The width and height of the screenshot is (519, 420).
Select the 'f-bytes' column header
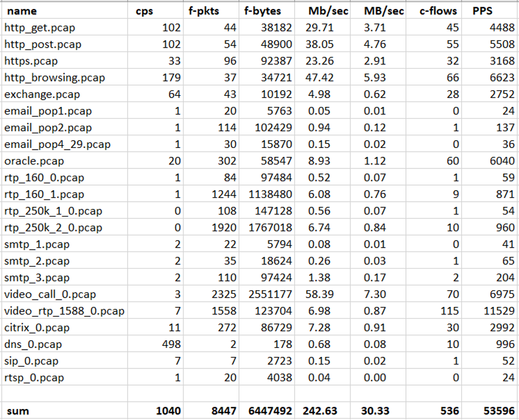(263, 11)
